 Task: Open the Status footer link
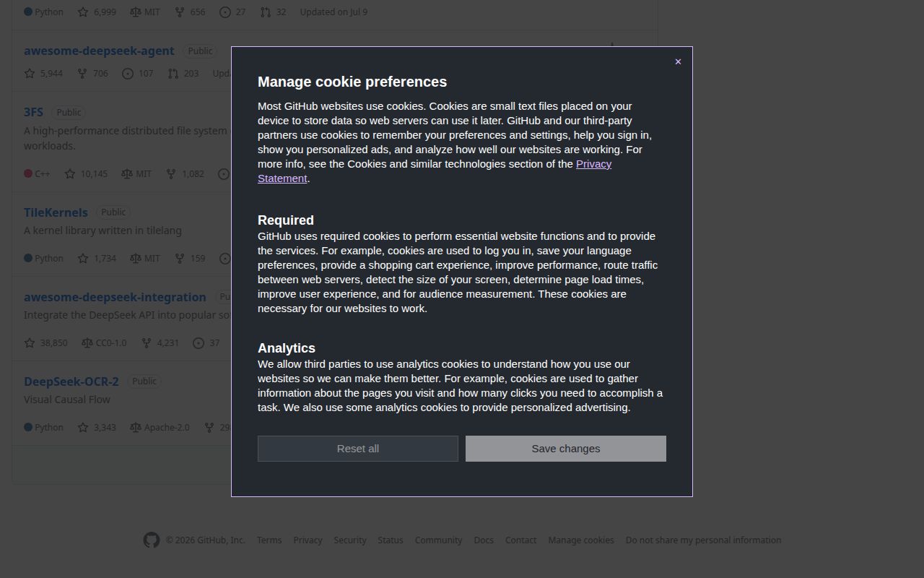point(391,540)
